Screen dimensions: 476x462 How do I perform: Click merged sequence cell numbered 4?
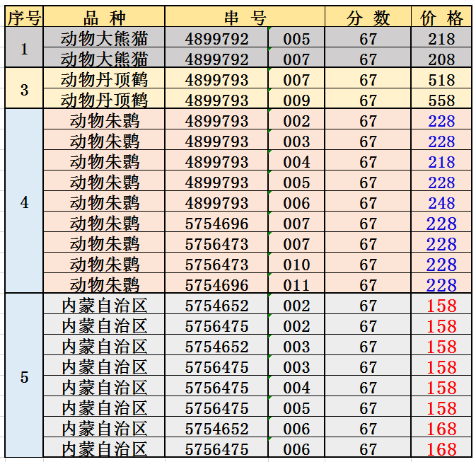[x=24, y=202]
